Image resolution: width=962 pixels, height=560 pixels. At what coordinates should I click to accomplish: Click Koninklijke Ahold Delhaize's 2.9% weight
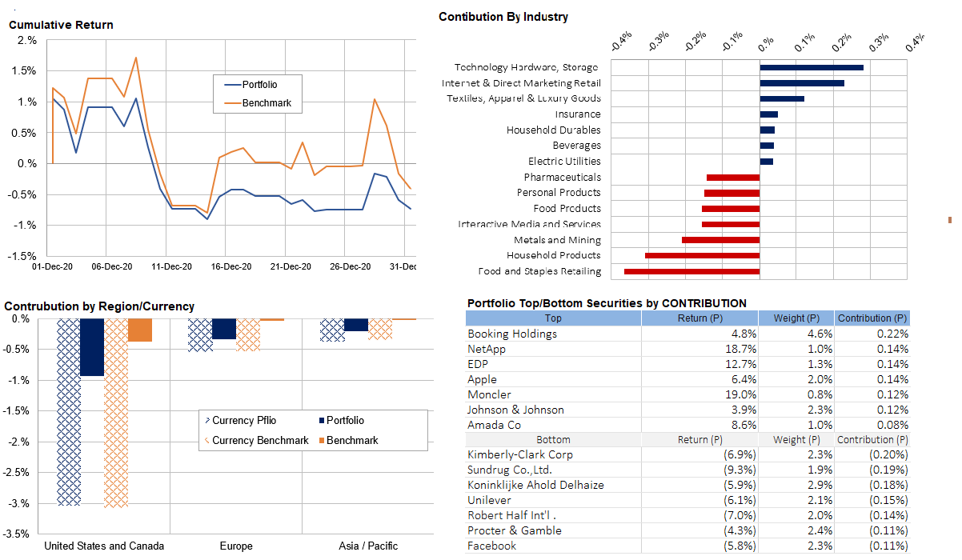click(821, 485)
